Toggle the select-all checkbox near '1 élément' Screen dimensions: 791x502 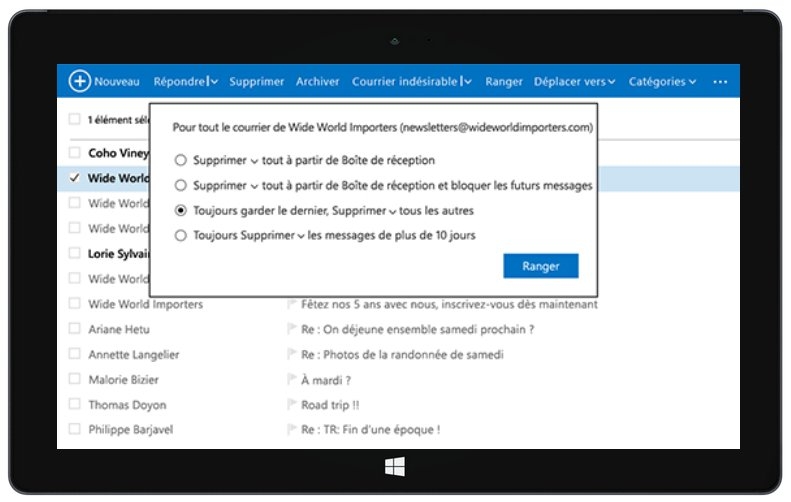coord(75,119)
